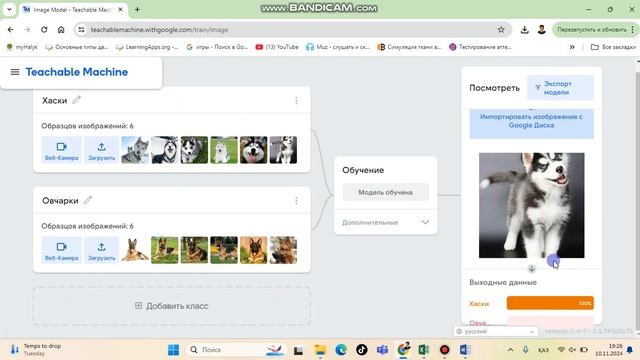
Task: Click the Хаски class name label
Action: 54,100
